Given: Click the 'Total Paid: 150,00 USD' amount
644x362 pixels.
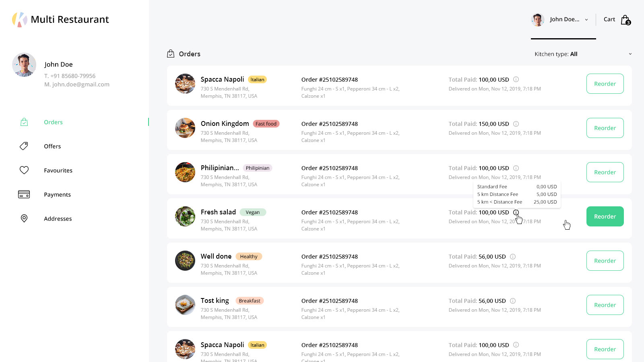Looking at the screenshot, I should pos(479,124).
